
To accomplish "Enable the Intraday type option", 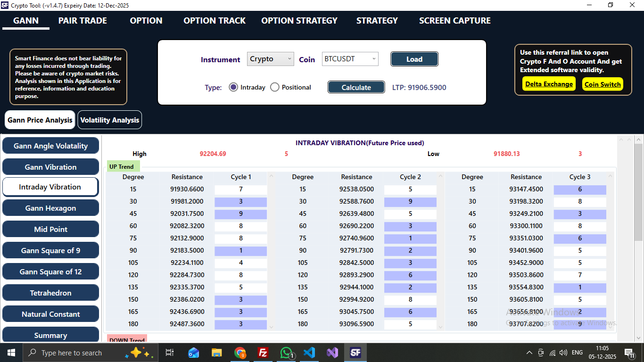I will point(233,87).
